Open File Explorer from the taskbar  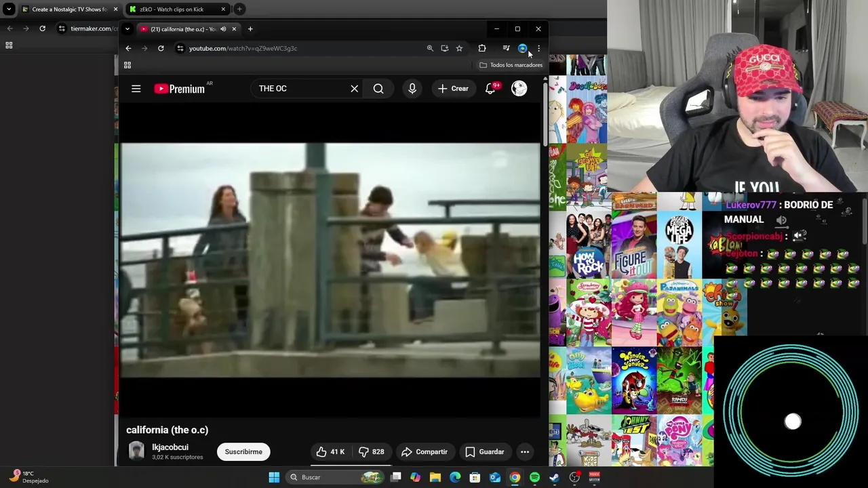point(435,477)
